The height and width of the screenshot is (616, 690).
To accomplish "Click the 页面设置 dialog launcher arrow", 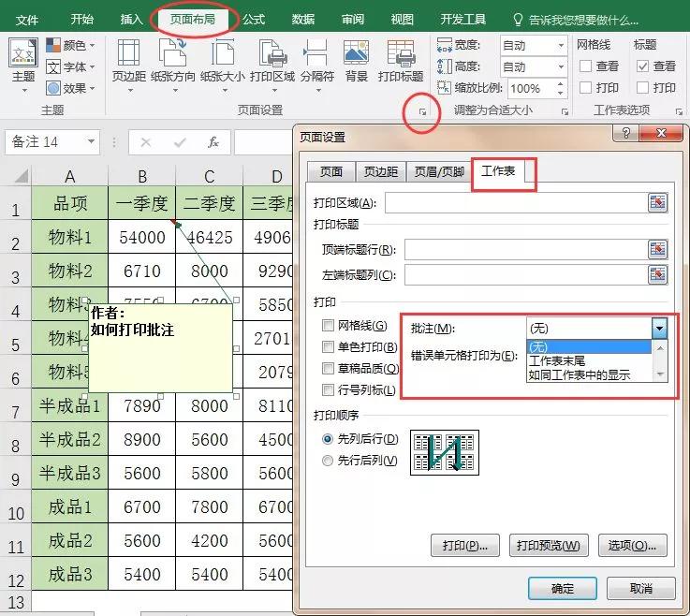I will point(422,112).
